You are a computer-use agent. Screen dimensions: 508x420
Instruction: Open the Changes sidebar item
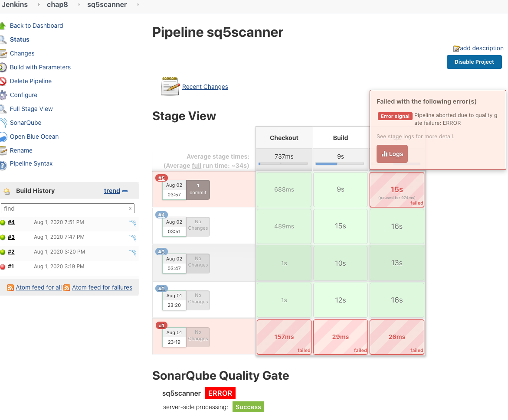point(22,53)
